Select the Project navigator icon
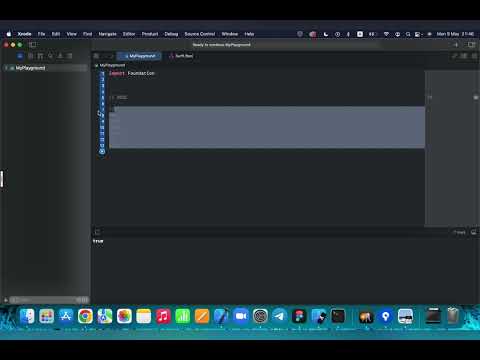 (x=20, y=56)
